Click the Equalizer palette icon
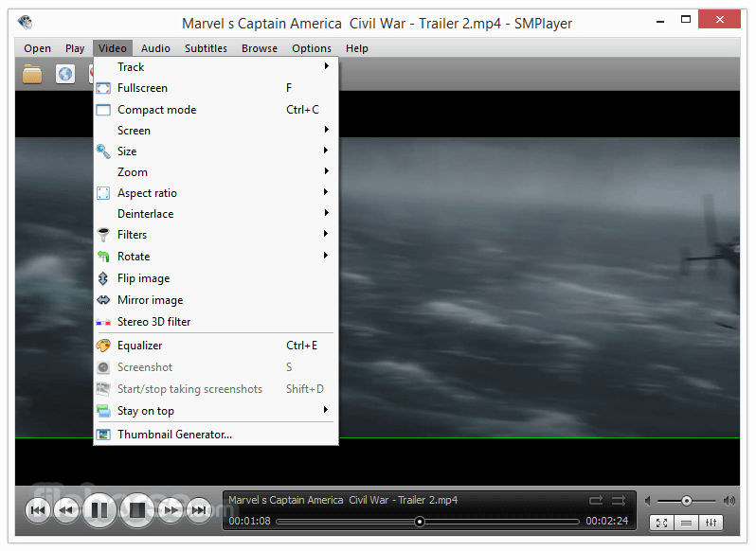Viewport: 756px width, 551px height. [103, 346]
